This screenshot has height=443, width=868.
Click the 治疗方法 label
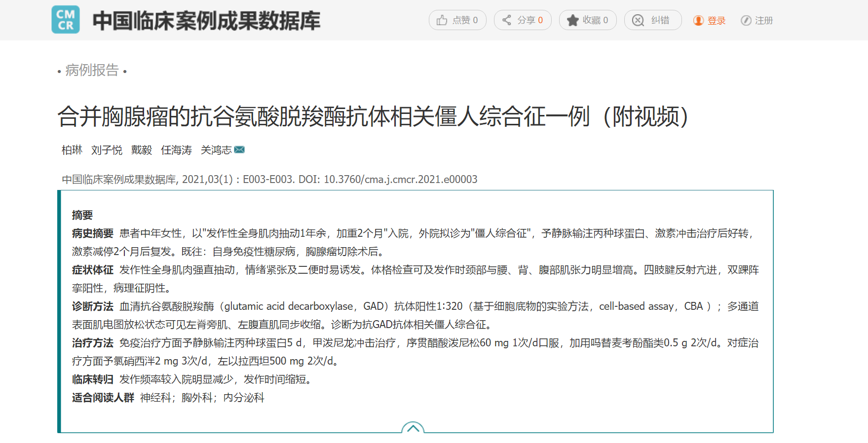(93, 343)
